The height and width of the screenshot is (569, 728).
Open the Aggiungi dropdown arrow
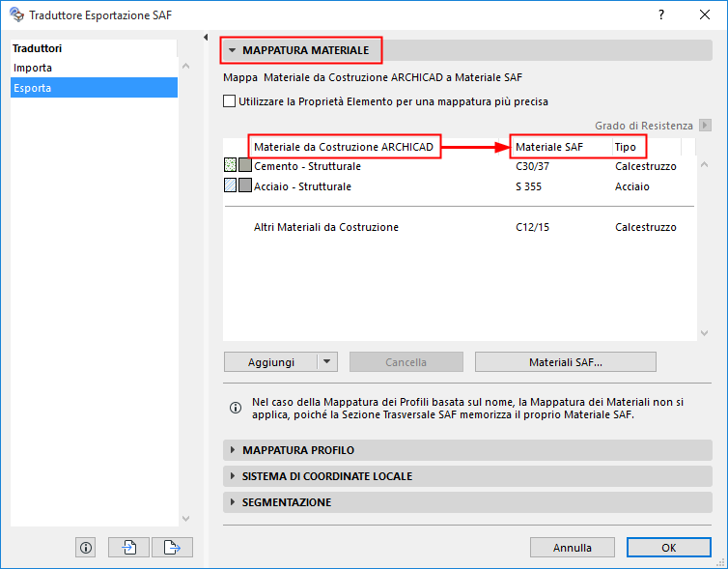point(327,362)
